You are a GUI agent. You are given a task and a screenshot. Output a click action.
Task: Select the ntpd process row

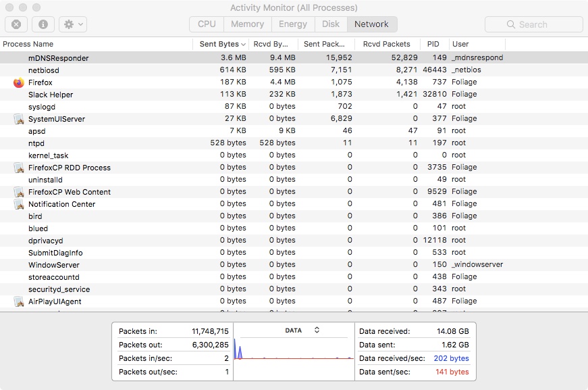point(294,143)
